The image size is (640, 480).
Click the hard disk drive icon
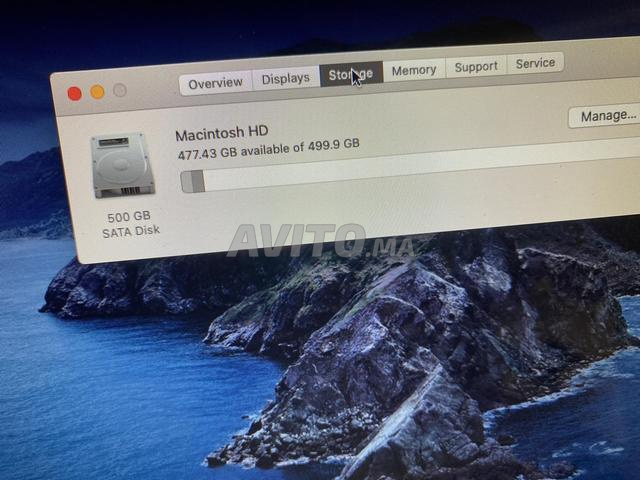tap(122, 165)
